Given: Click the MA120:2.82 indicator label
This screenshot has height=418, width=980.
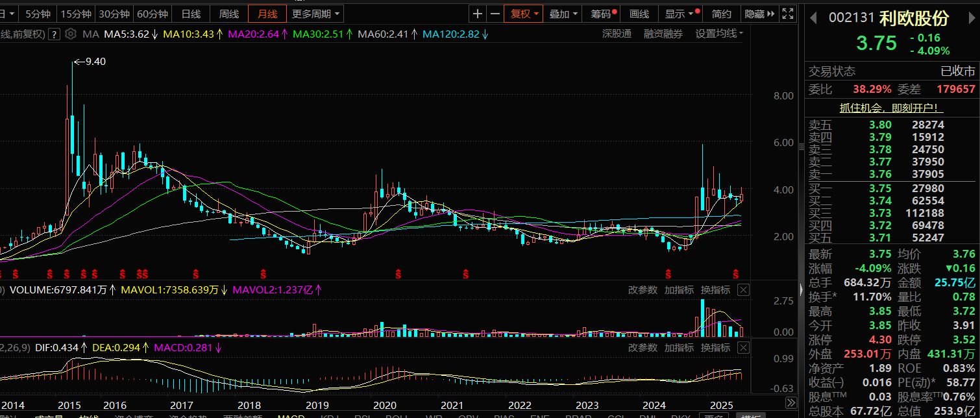Looking at the screenshot, I should pyautogui.click(x=451, y=34).
